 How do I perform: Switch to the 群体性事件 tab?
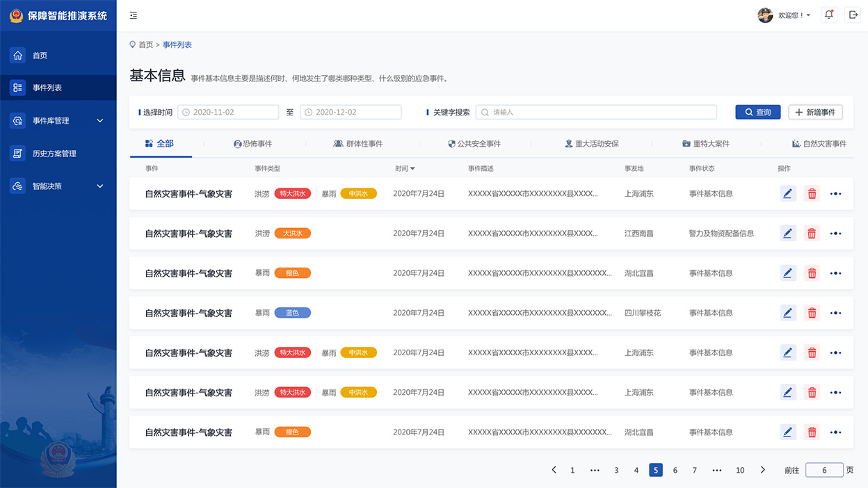tap(358, 144)
